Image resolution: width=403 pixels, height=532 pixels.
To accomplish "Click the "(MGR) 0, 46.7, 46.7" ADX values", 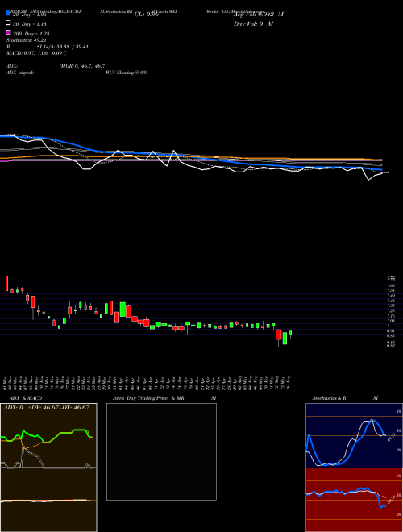I will (x=82, y=66).
